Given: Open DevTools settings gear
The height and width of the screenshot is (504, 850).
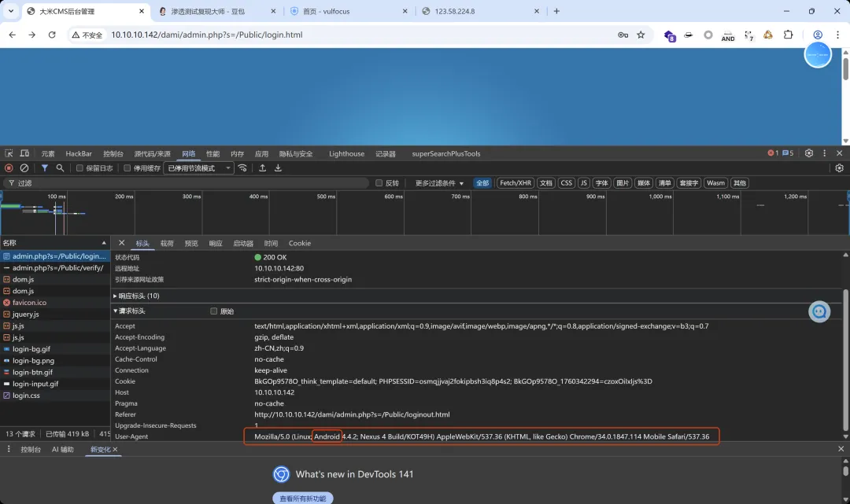Looking at the screenshot, I should tap(810, 153).
